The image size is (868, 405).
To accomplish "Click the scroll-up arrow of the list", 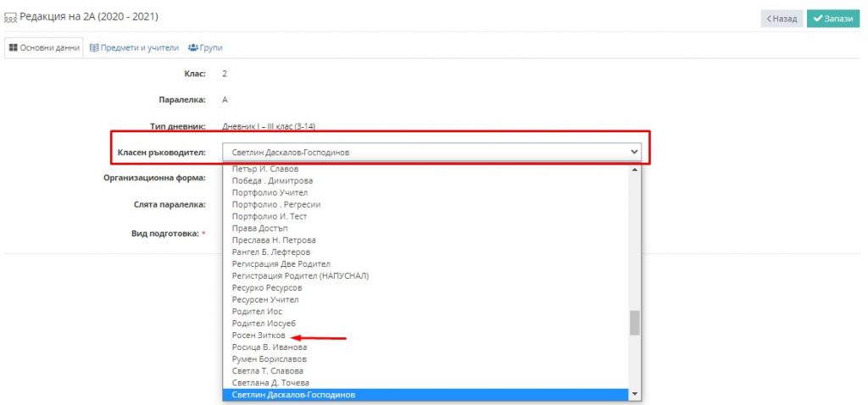I will 634,170.
